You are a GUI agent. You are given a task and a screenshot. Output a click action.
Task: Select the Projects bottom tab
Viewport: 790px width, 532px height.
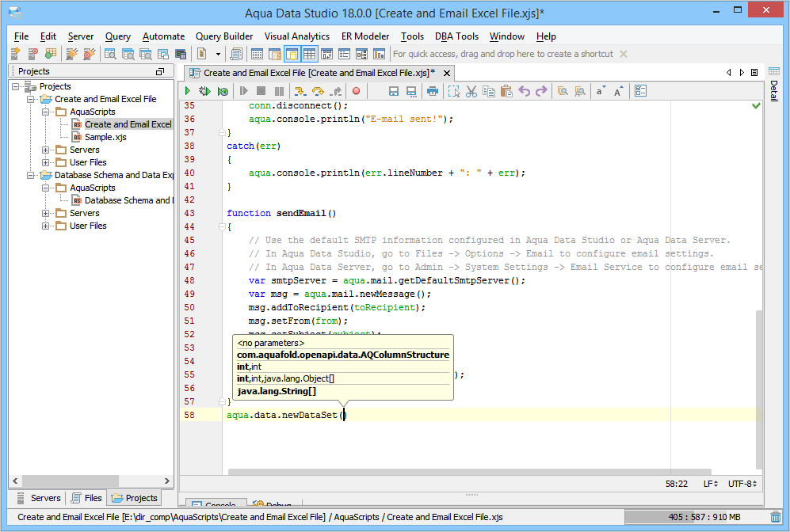coord(135,498)
